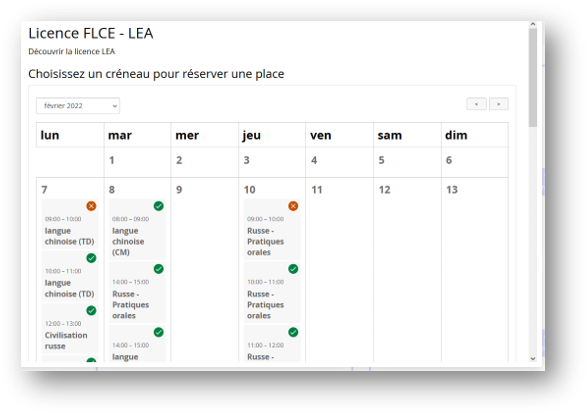Viewport: 587px width, 413px height.
Task: Go to previous month with left arrow
Action: click(476, 104)
